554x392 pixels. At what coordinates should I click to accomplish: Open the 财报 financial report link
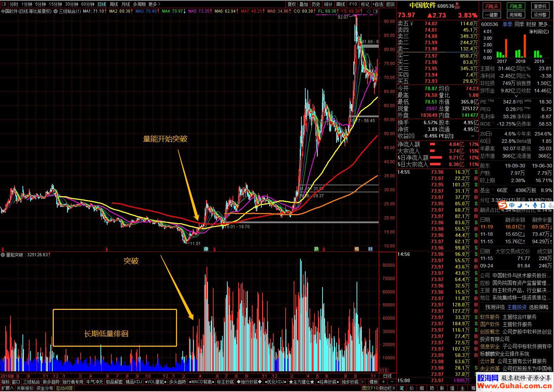(x=531, y=24)
